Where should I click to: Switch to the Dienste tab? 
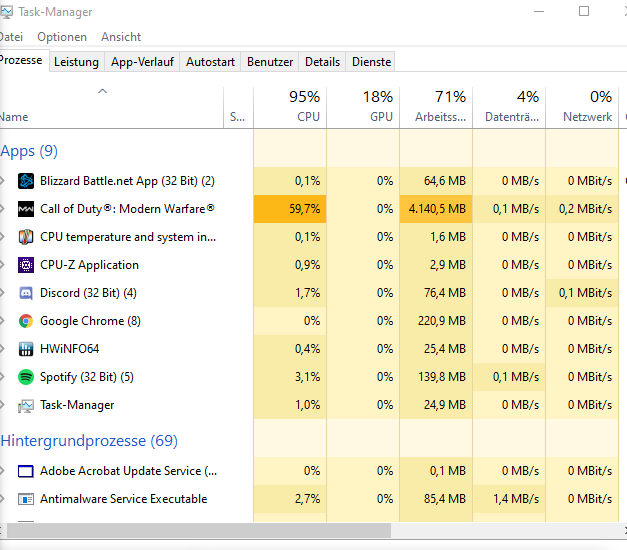click(371, 62)
